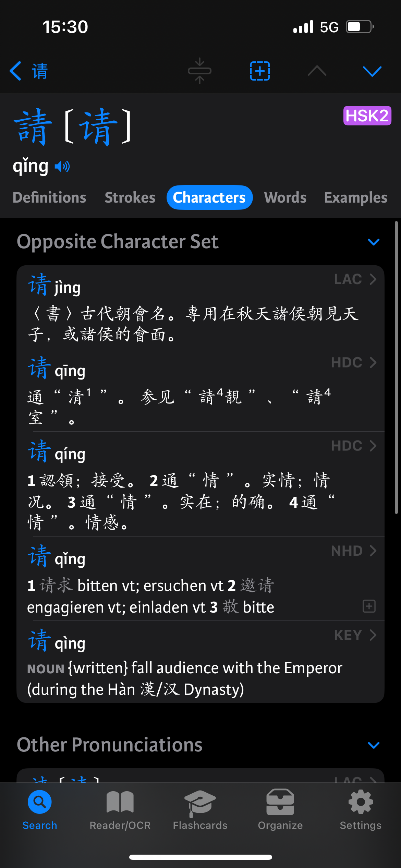Go back to the 请 search results
The width and height of the screenshot is (401, 868).
coord(29,71)
